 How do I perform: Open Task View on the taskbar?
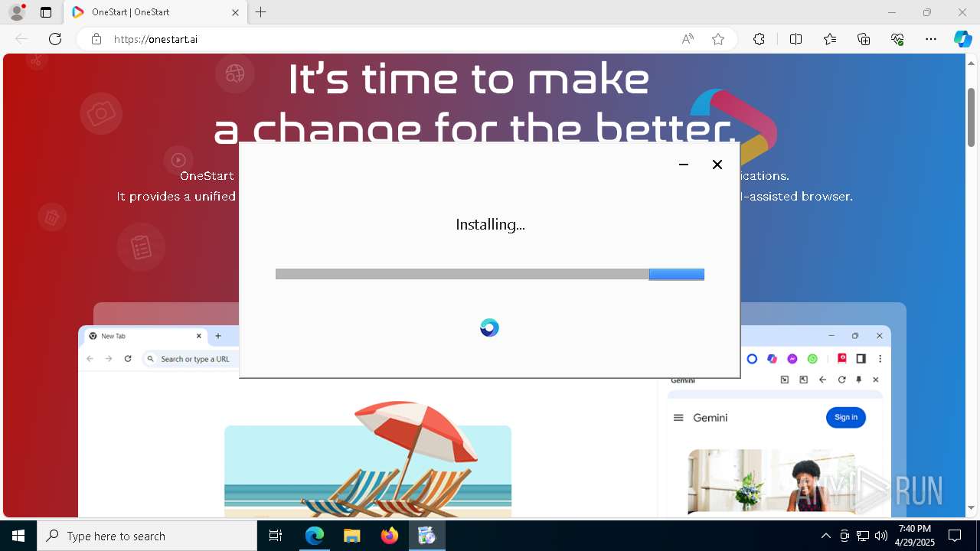[276, 536]
